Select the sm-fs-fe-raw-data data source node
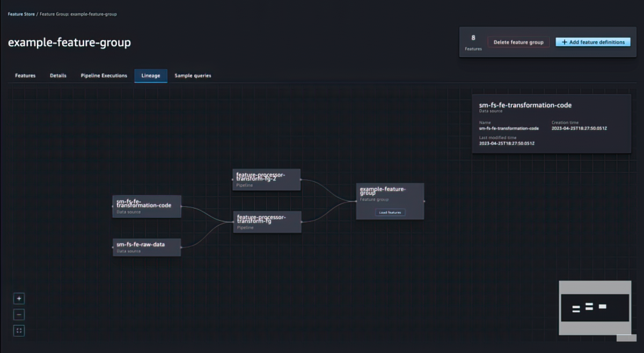The width and height of the screenshot is (644, 353). click(x=147, y=247)
